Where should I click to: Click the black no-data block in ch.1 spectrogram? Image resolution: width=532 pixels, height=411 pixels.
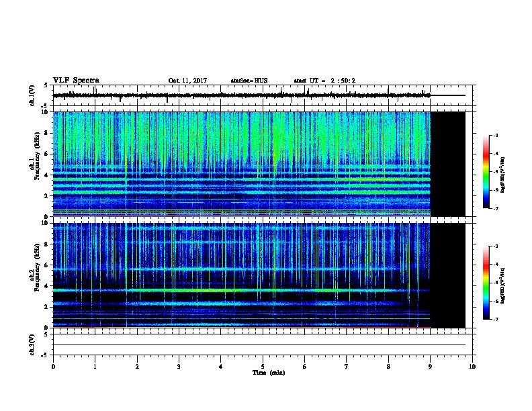[x=448, y=164]
